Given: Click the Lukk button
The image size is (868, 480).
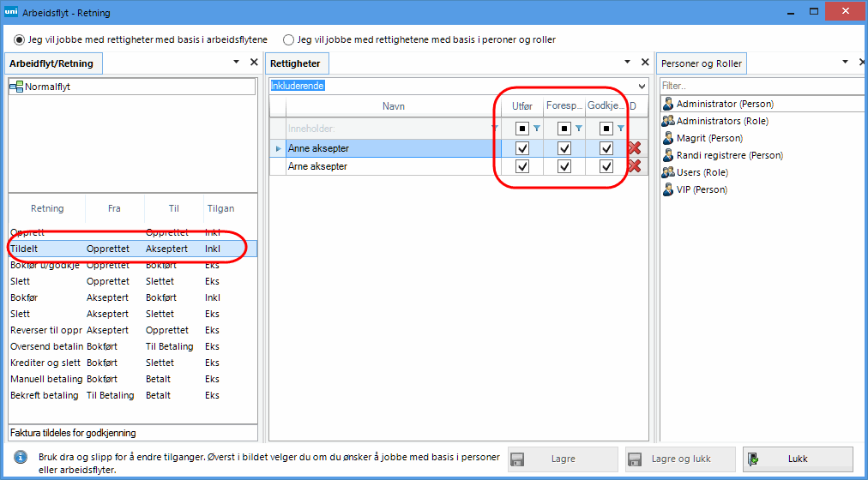Looking at the screenshot, I should point(798,459).
